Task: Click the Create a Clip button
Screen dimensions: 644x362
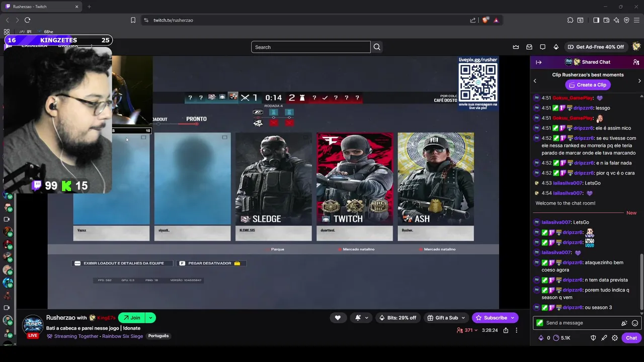Action: coord(588,85)
